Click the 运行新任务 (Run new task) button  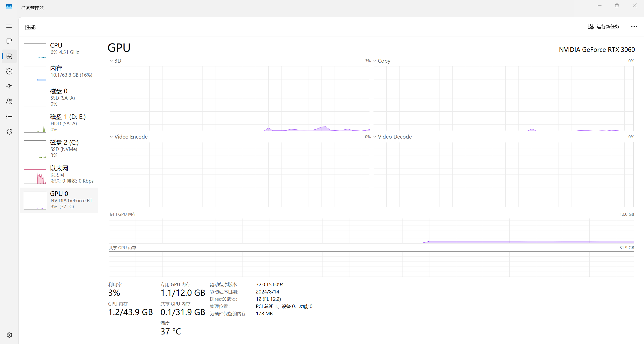pos(603,27)
